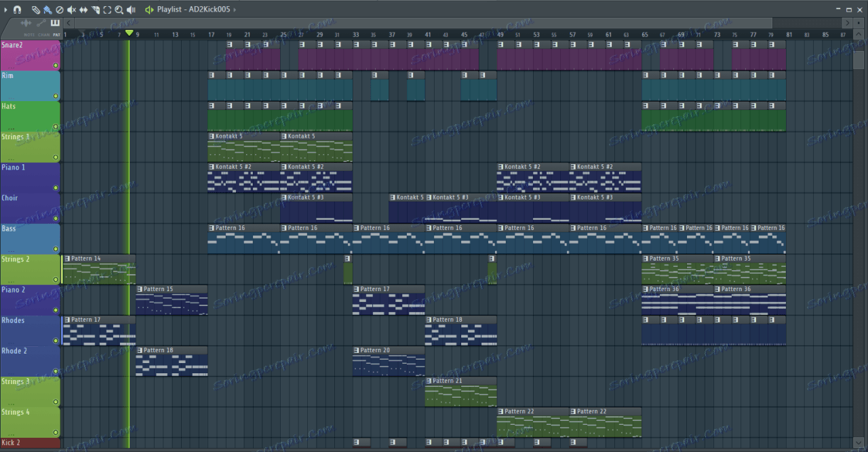Activate the Zoom magnifier tool
Image resolution: width=868 pixels, height=452 pixels.
[x=119, y=10]
